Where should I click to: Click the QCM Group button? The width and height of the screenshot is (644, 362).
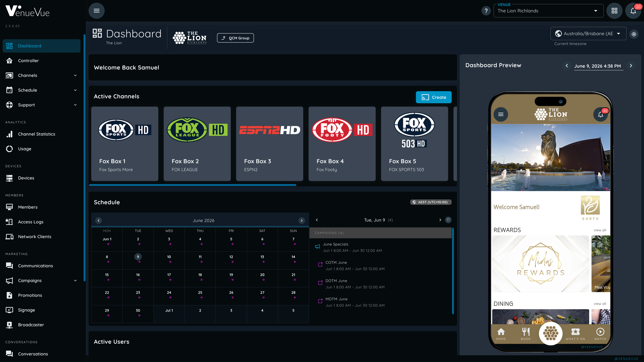[235, 38]
